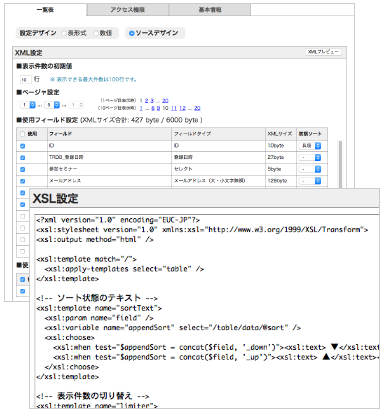Screen dimensions: 390x420
Task: Choose the ソースデザイン radio option
Action: click(131, 33)
